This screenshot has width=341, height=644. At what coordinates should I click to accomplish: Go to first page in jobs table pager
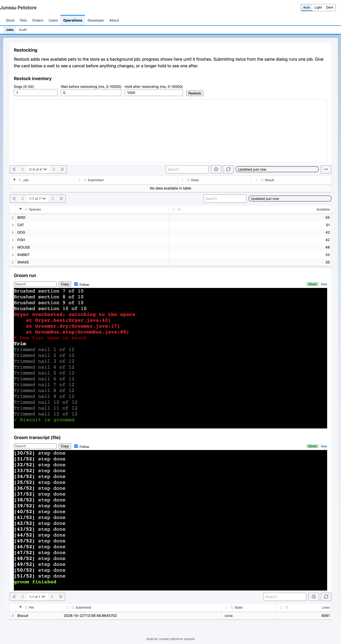(x=14, y=169)
